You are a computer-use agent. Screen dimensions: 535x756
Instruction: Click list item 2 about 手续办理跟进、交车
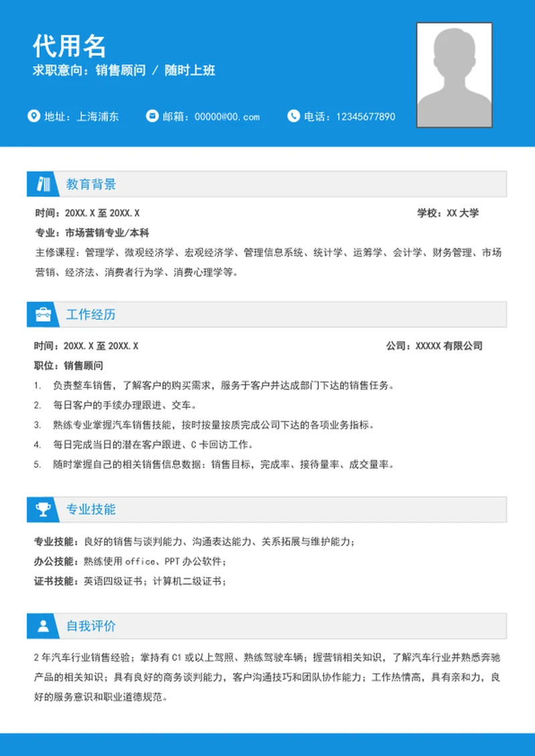(x=116, y=405)
